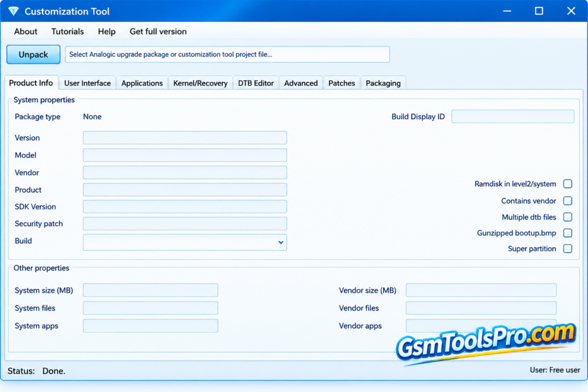588x392 pixels.
Task: Click the System files field
Action: pos(150,308)
